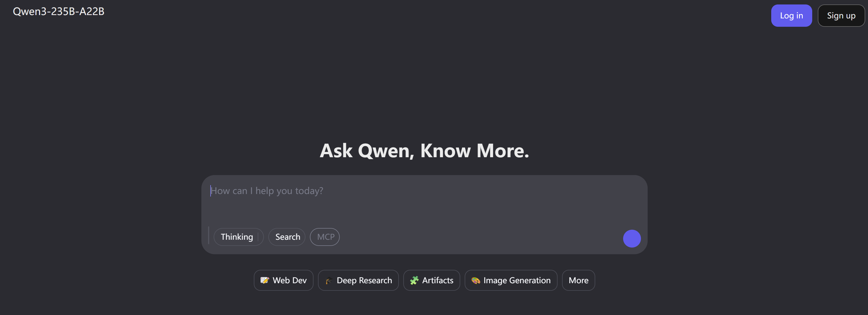The height and width of the screenshot is (315, 868).
Task: Select the Deep Research shortcut
Action: [x=358, y=280]
